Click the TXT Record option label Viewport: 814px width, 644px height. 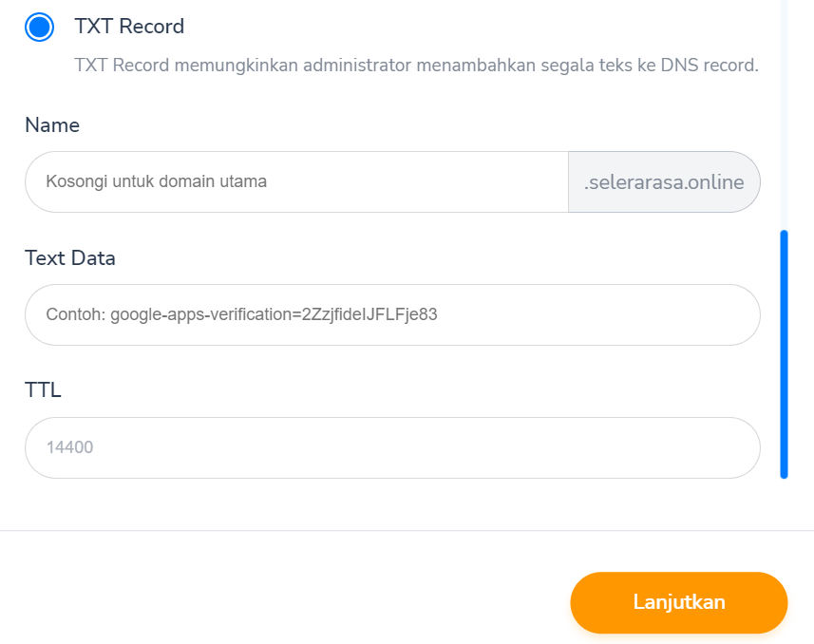(129, 27)
